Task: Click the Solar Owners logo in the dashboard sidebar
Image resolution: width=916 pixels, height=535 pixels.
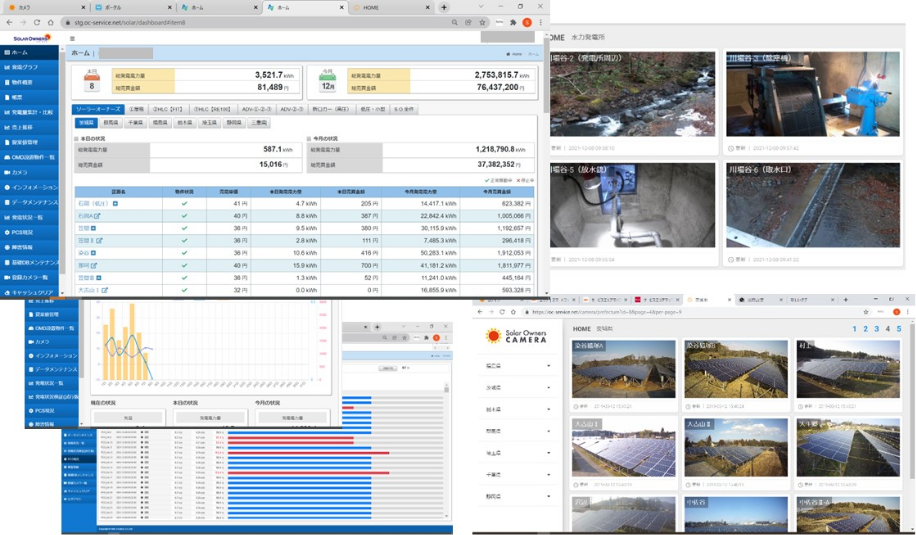Action: coord(31,38)
